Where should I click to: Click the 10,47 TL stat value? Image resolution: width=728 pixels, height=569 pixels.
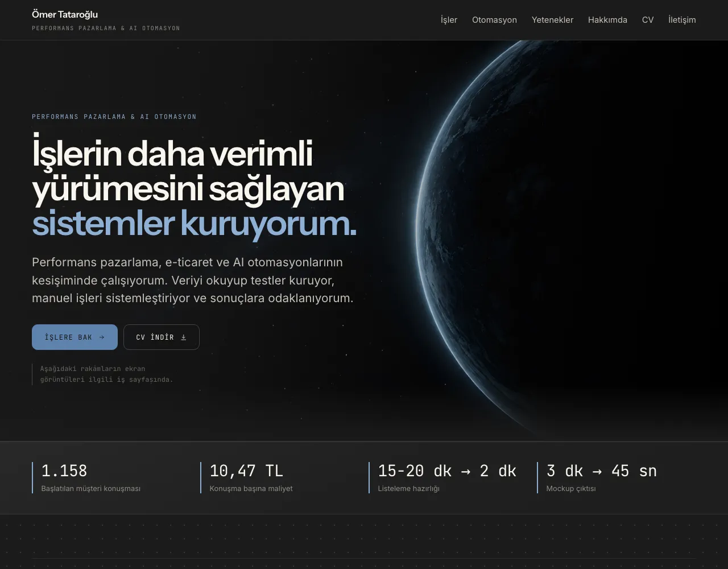[x=246, y=471]
